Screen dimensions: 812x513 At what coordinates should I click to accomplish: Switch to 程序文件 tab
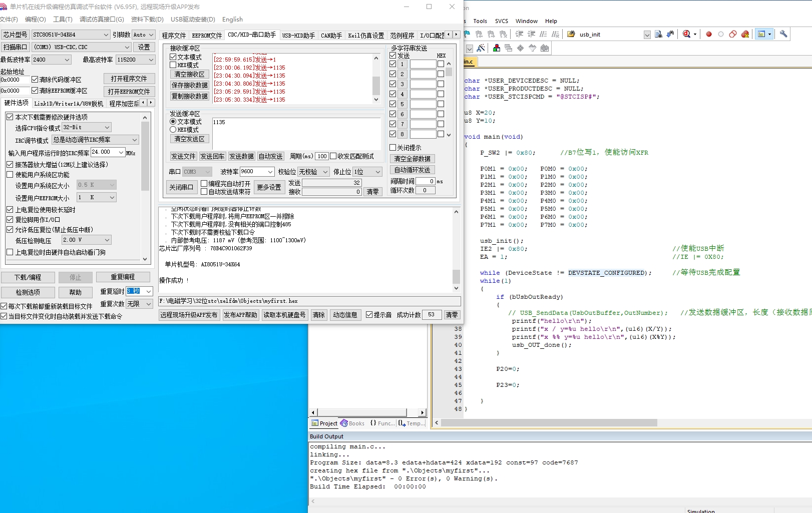174,36
